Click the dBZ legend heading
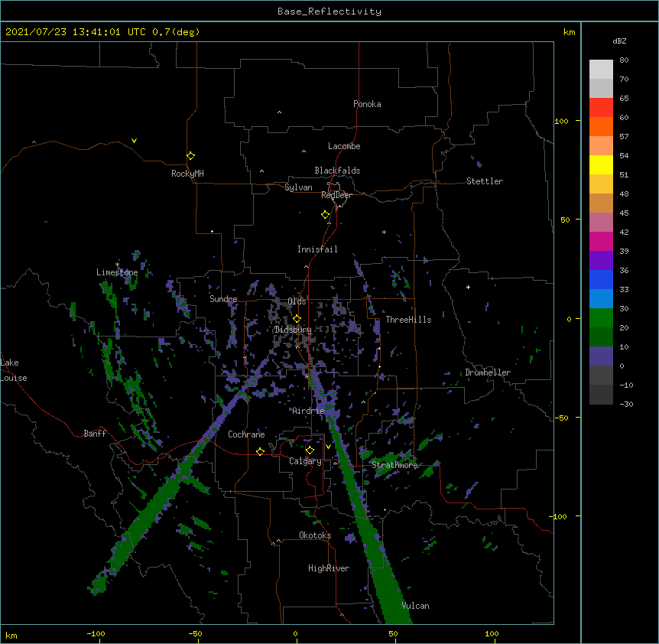 [619, 41]
